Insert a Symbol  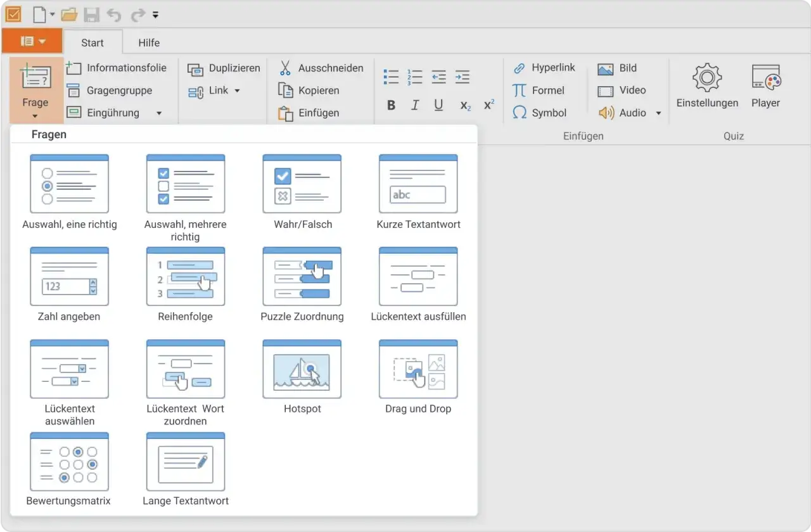click(x=540, y=113)
